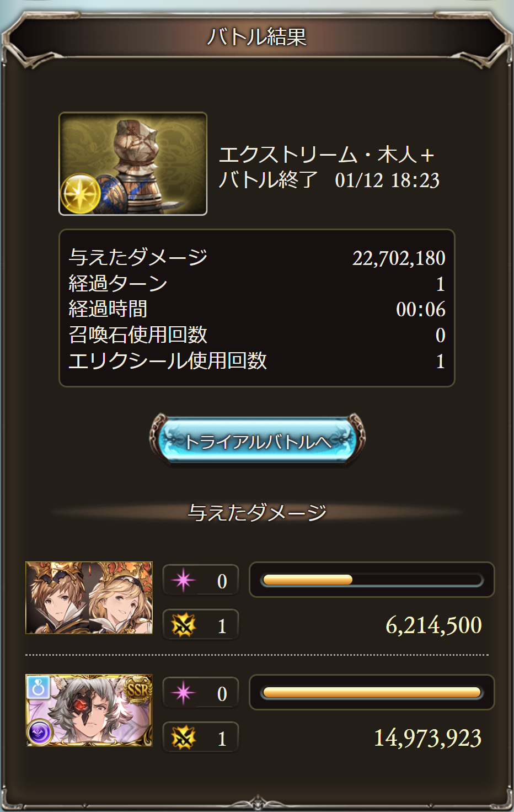The image size is (514, 812).
Task: Select the SSR masked character portrait
Action: (89, 710)
